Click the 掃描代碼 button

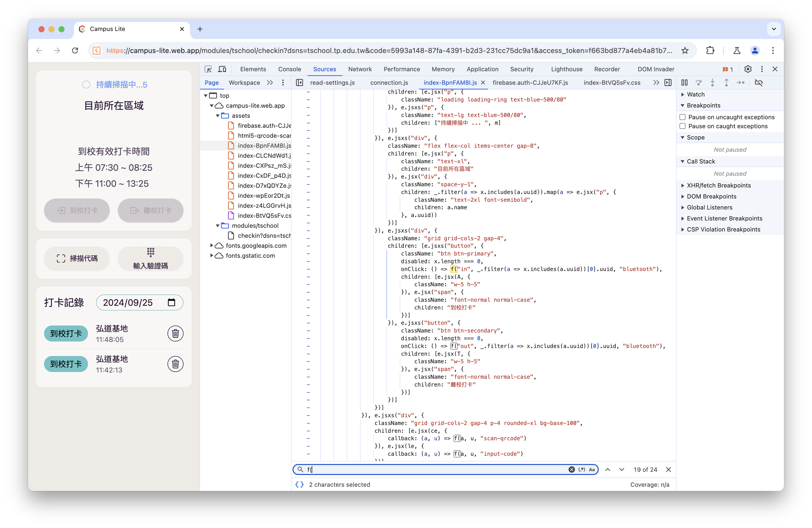point(77,258)
